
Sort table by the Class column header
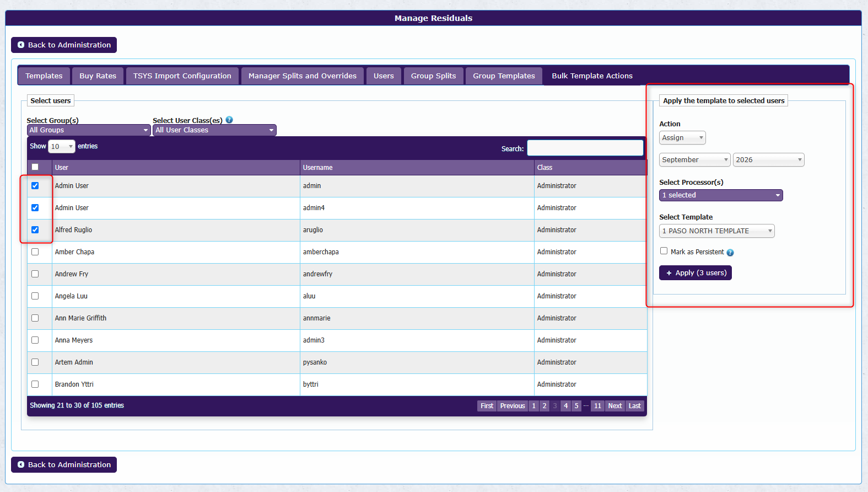tap(590, 168)
